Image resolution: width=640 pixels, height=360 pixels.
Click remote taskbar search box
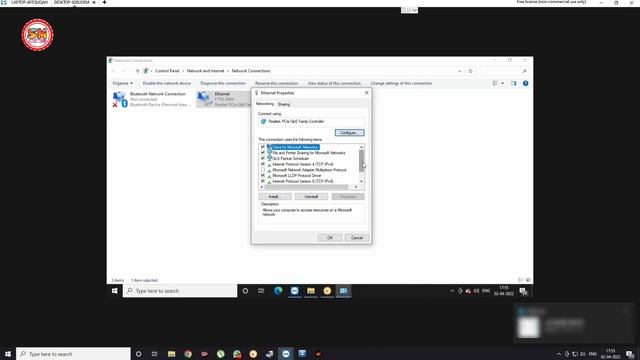point(180,291)
